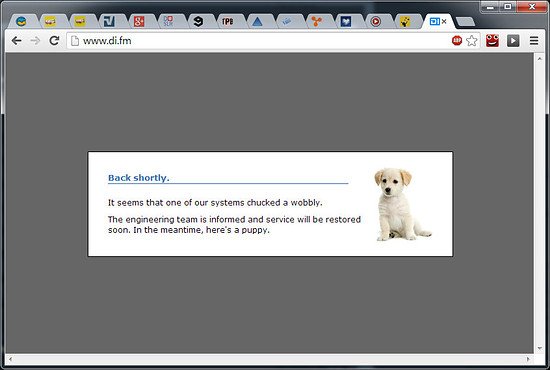Open the red smiley face extension
Screen dimensions: 550x370
coord(492,41)
